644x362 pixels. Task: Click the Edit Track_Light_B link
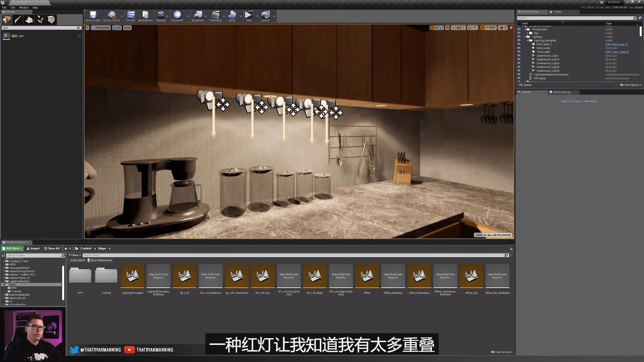coord(617,52)
